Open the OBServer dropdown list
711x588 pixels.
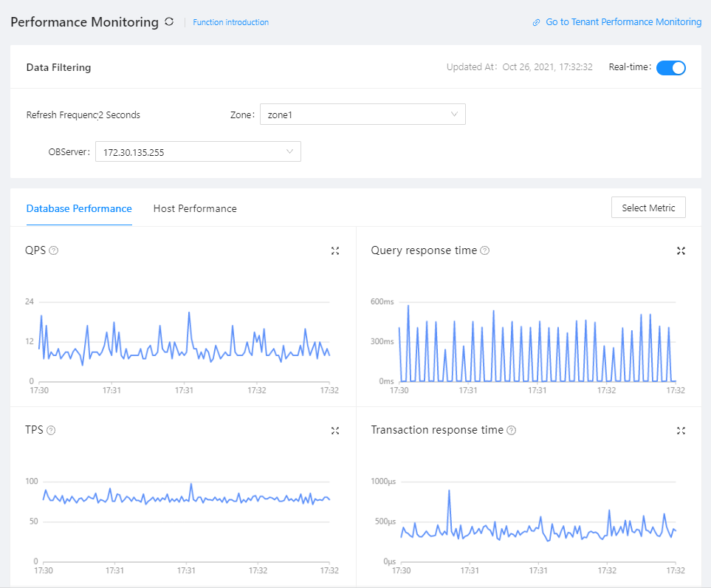point(198,152)
